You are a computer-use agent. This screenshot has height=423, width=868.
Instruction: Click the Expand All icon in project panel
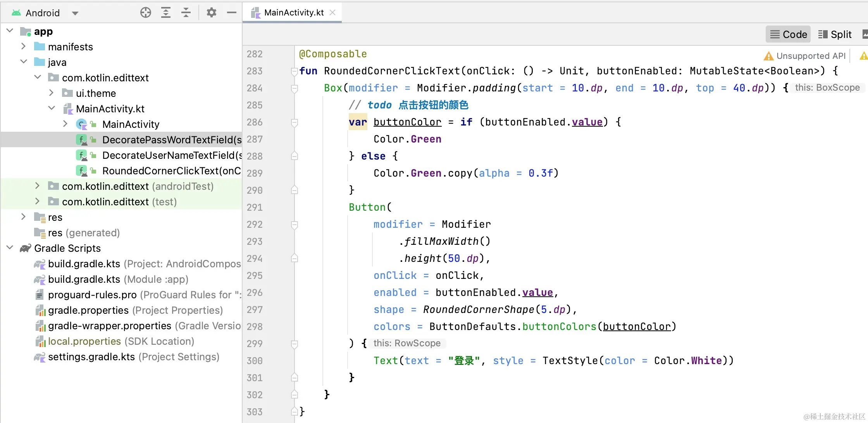point(166,13)
